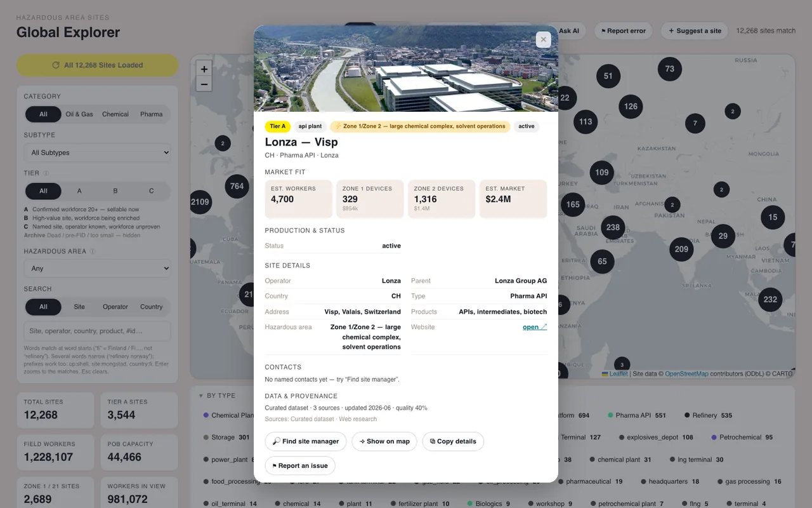Select Country search scope
812x508 pixels.
click(x=152, y=307)
